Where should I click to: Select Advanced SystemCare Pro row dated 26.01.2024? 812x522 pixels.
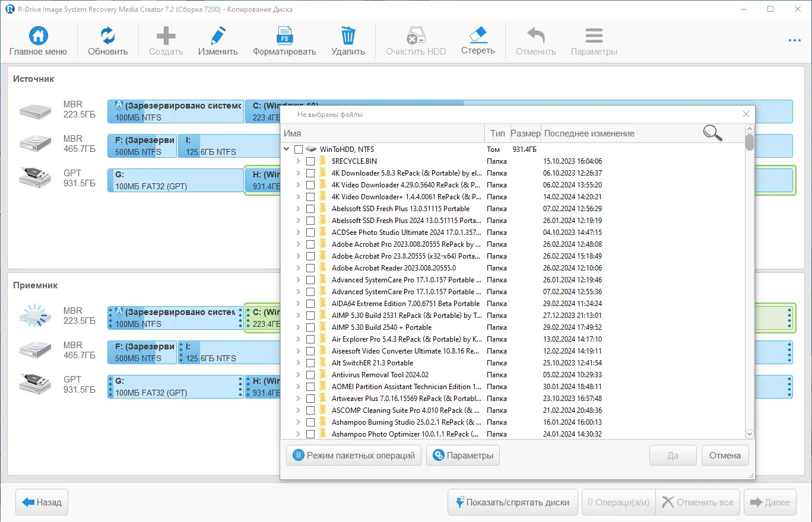coord(513,279)
